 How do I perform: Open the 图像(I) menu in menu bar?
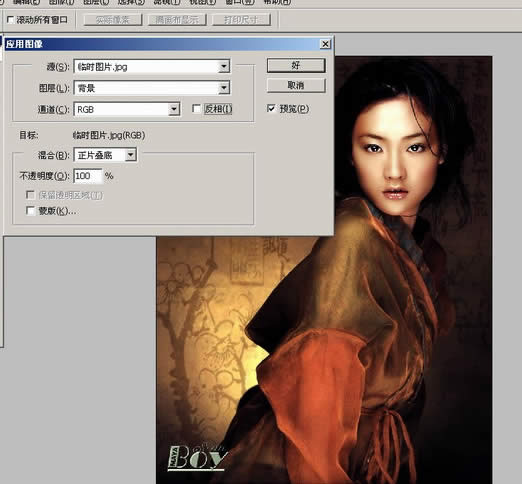(61, 2)
